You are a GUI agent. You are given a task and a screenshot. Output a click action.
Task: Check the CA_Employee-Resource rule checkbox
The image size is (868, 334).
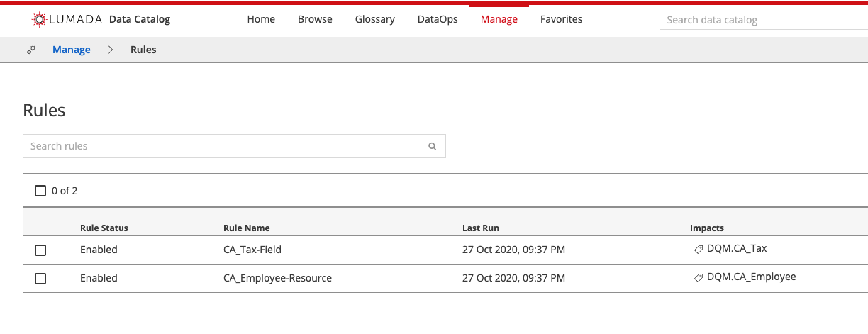40,279
